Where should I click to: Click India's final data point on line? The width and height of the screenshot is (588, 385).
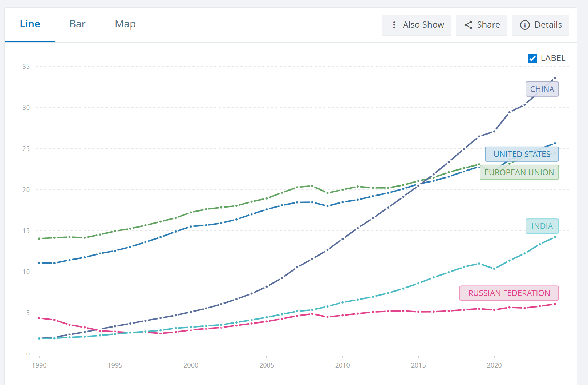tap(555, 237)
